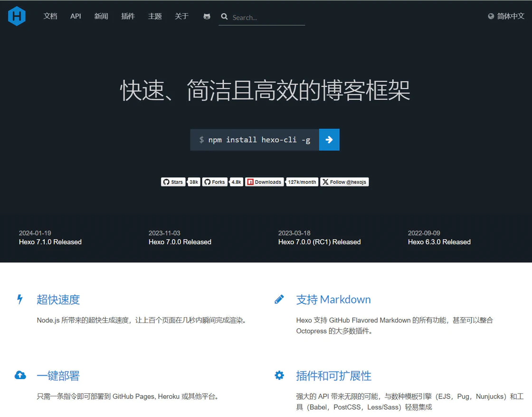Viewport: 532px width, 417px height.
Task: Select the npm install hexo-cli command text
Action: (x=259, y=140)
